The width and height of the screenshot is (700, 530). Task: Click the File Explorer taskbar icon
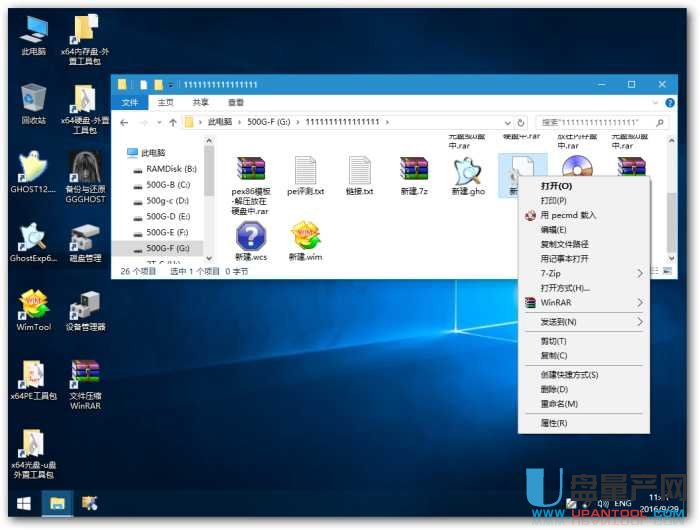[57, 503]
